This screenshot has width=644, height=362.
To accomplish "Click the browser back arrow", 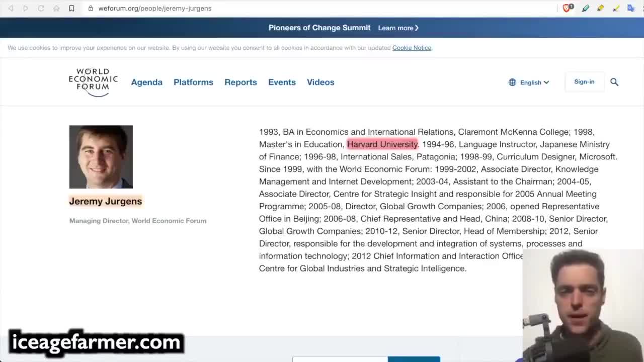I will coord(11,8).
